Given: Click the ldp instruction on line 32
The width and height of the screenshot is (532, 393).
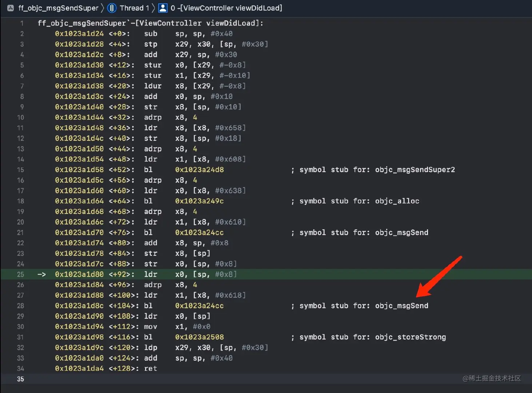Looking at the screenshot, I should click(151, 348).
